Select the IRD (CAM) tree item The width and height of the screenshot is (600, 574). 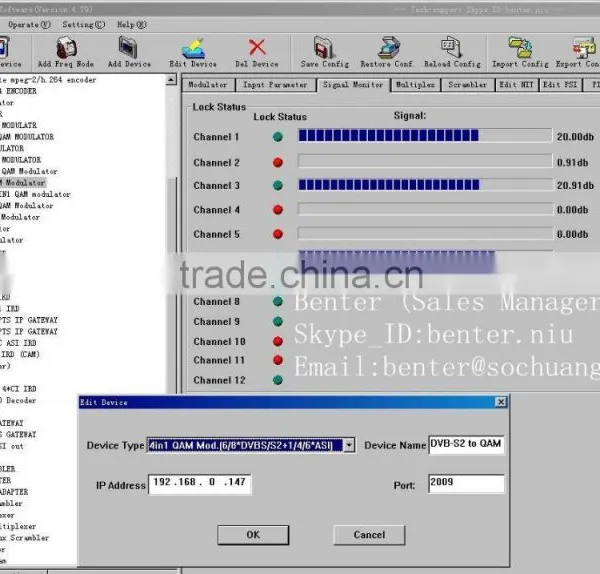(x=20, y=354)
